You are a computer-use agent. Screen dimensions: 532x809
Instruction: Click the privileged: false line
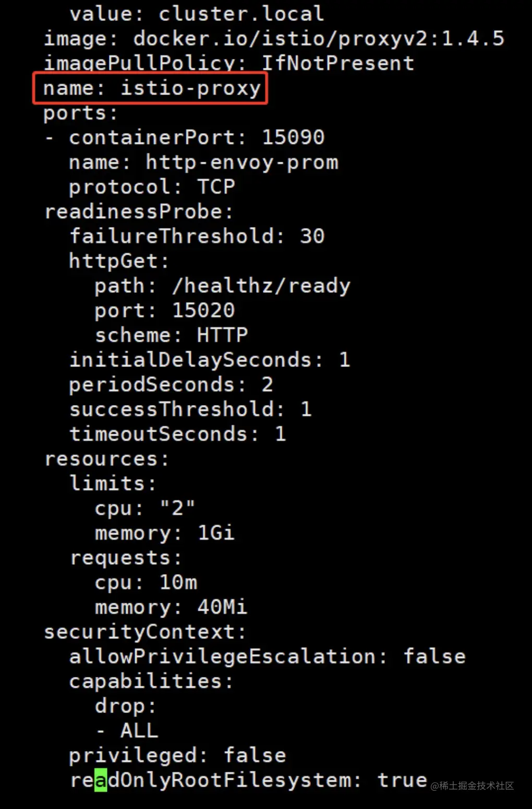click(x=177, y=755)
